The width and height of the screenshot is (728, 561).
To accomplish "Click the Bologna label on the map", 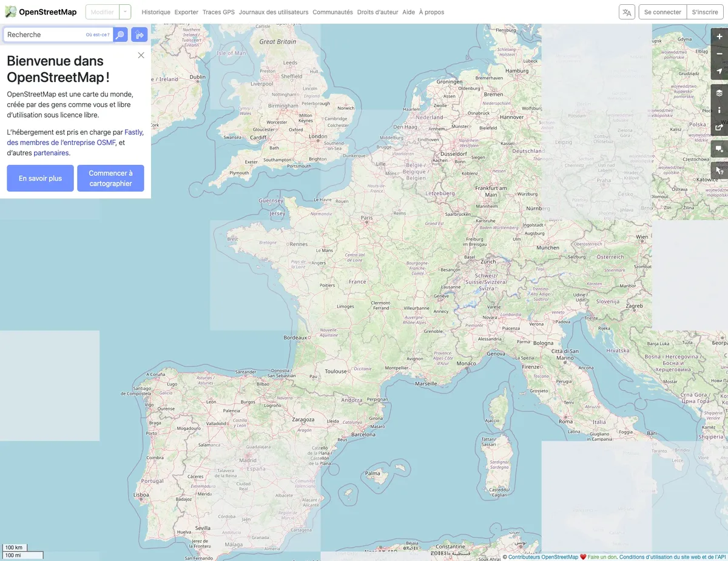I will coord(544,343).
